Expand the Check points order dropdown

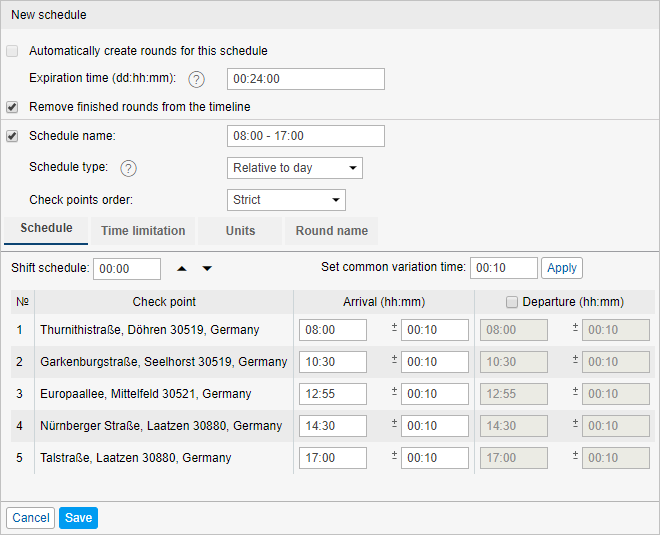point(286,200)
